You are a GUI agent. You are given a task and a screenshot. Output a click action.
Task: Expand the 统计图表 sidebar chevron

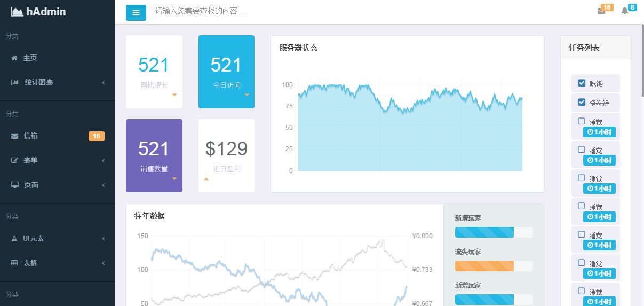tap(104, 82)
